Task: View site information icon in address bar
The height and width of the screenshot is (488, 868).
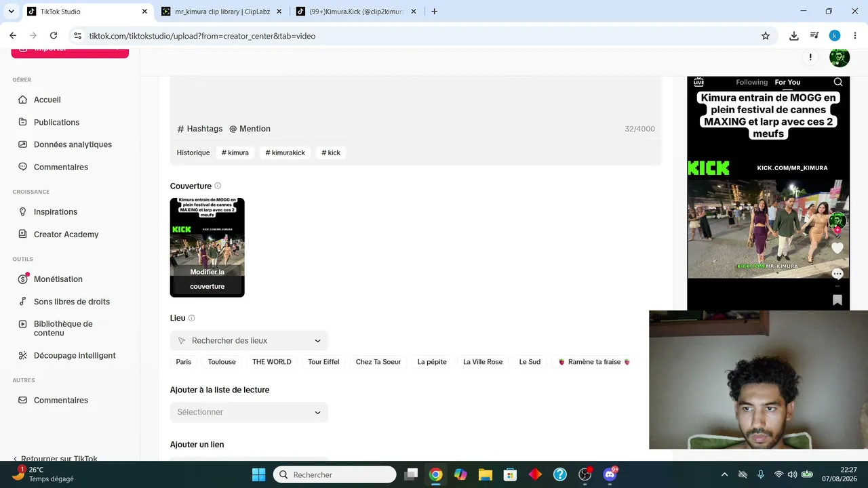Action: coord(77,36)
